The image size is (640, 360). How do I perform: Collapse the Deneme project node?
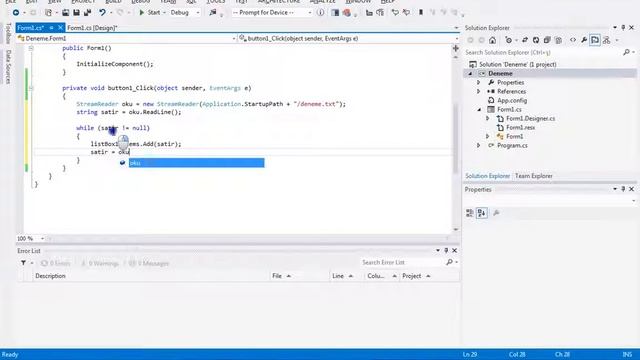[x=470, y=73]
